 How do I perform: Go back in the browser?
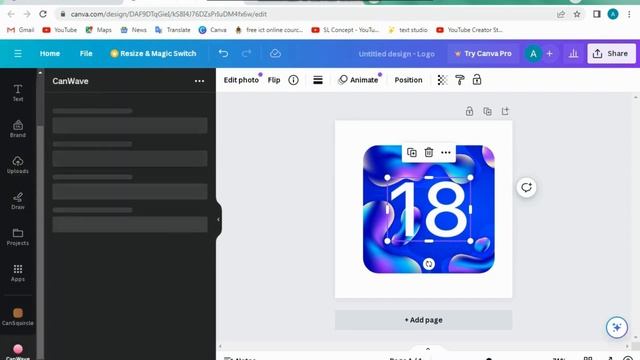pyautogui.click(x=11, y=14)
